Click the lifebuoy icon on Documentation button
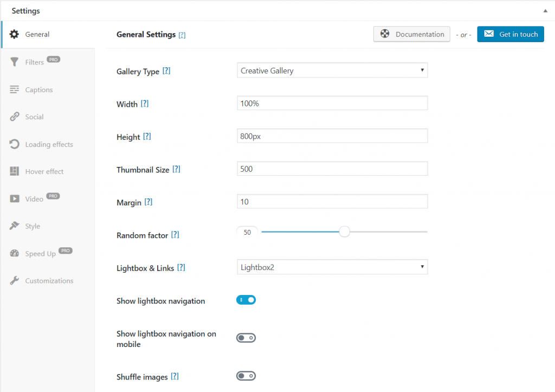Screen dimensions: 555x392 coord(385,34)
